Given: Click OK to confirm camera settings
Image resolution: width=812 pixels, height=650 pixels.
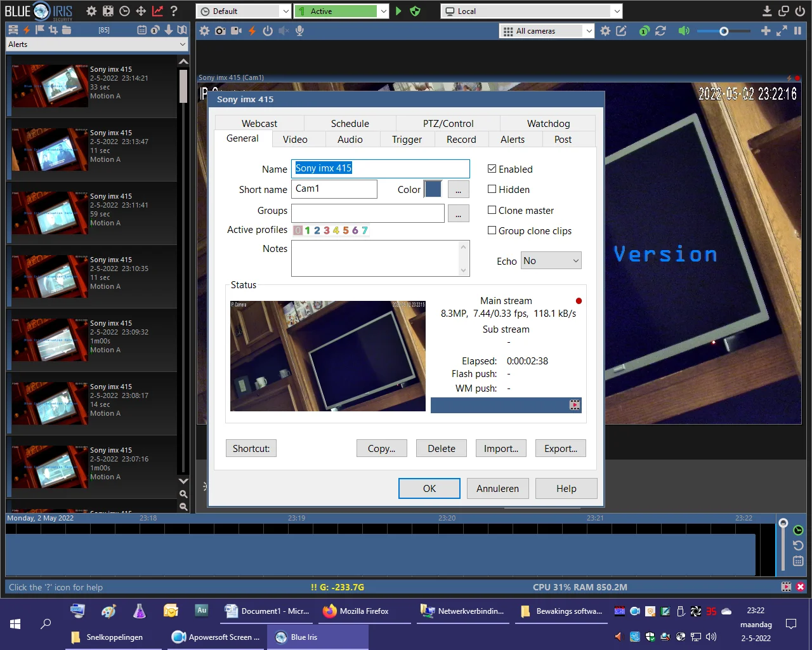Looking at the screenshot, I should point(429,488).
